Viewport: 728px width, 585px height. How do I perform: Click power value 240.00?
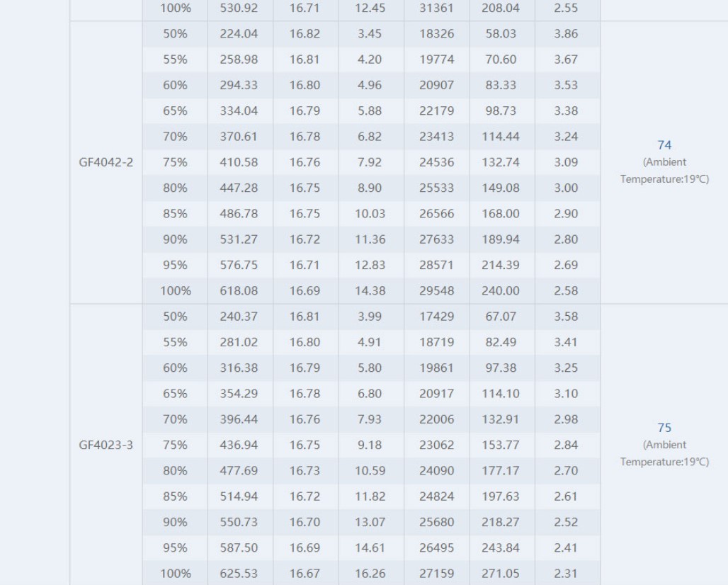(501, 291)
